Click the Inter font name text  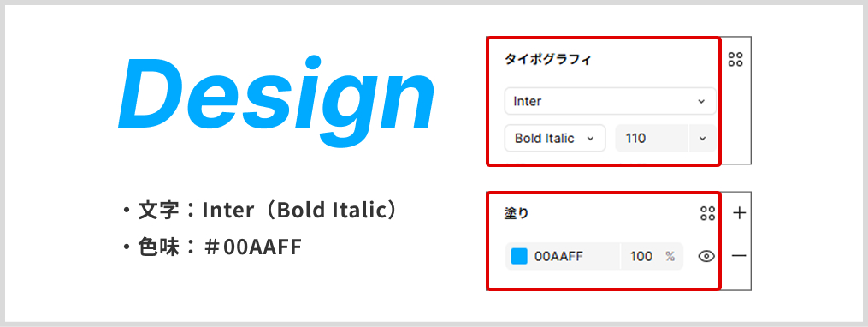tap(528, 101)
